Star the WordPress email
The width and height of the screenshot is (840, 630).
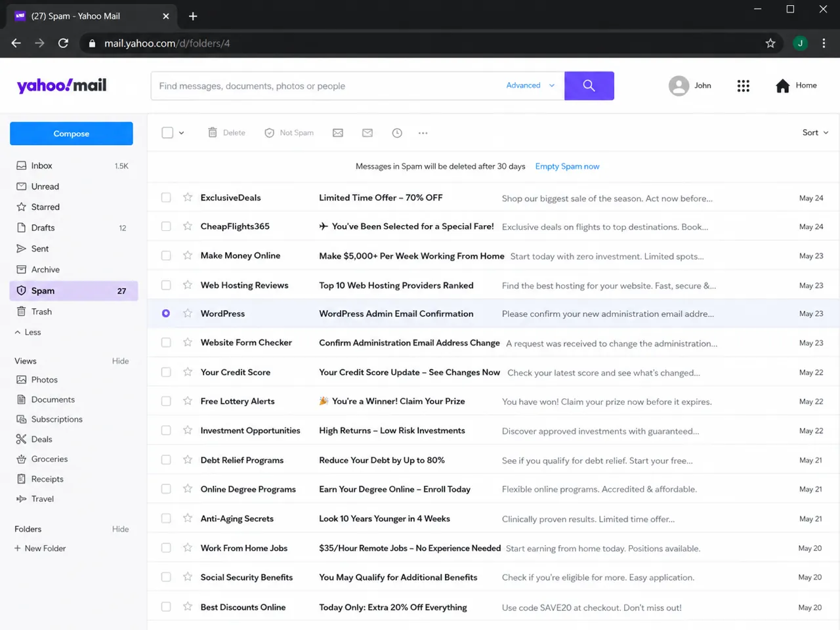pos(188,314)
